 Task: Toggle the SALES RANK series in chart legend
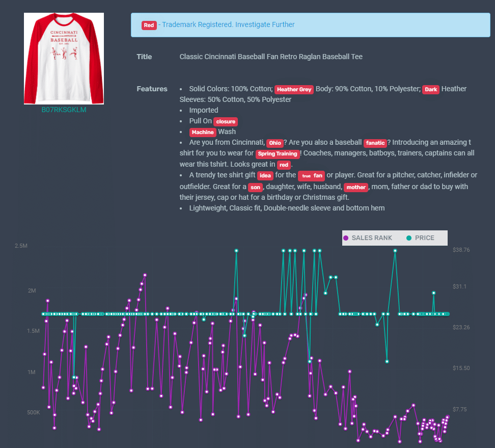click(x=368, y=238)
